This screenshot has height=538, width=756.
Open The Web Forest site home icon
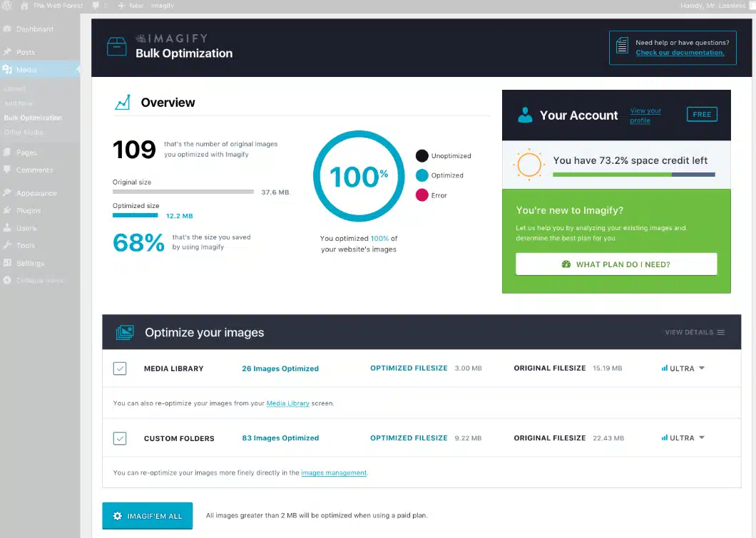(x=24, y=6)
